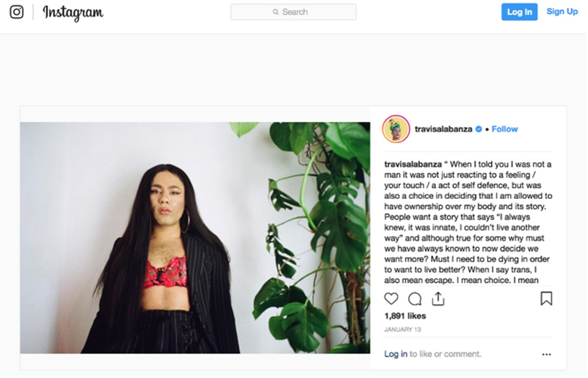588x378 pixels.
Task: Follow the travisalabanza account
Action: coord(505,129)
